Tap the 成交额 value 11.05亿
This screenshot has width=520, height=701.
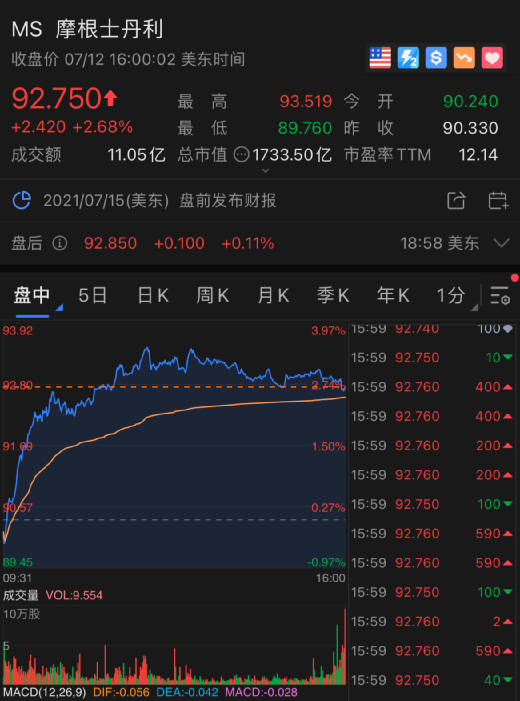pos(136,155)
